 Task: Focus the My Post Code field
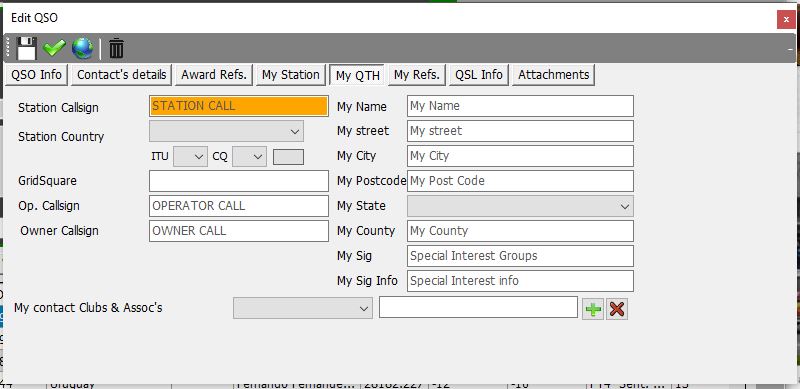tap(520, 181)
